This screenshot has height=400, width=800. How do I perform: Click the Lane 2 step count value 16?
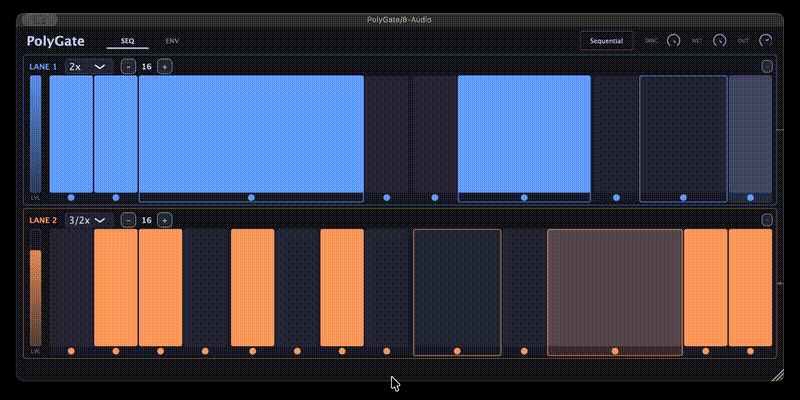[x=146, y=220]
